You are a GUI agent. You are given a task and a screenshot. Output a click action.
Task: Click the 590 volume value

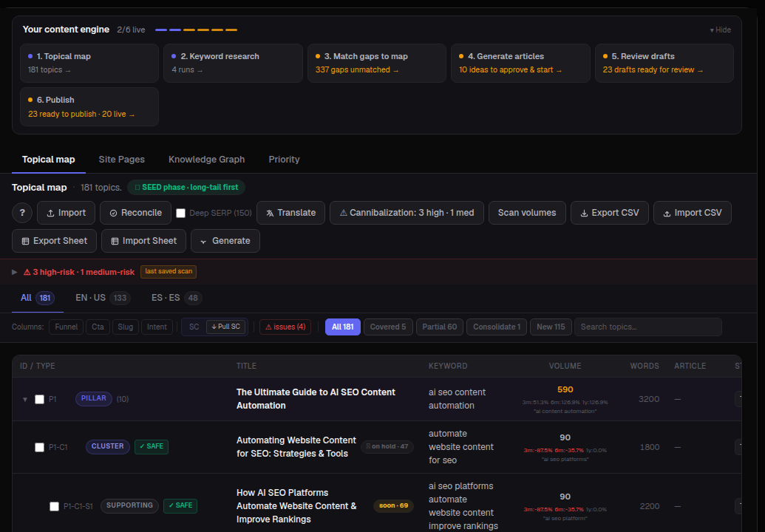click(565, 389)
